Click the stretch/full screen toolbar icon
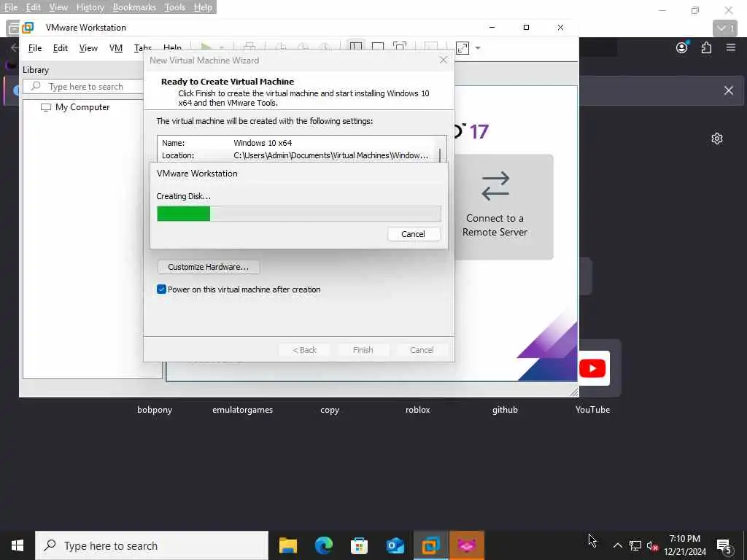 pyautogui.click(x=462, y=47)
